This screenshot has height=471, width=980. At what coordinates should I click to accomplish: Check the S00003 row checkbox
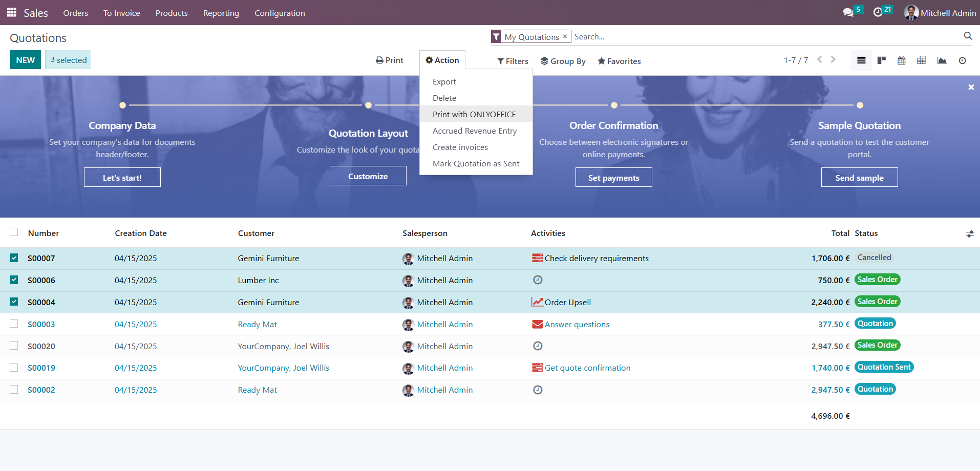[14, 324]
